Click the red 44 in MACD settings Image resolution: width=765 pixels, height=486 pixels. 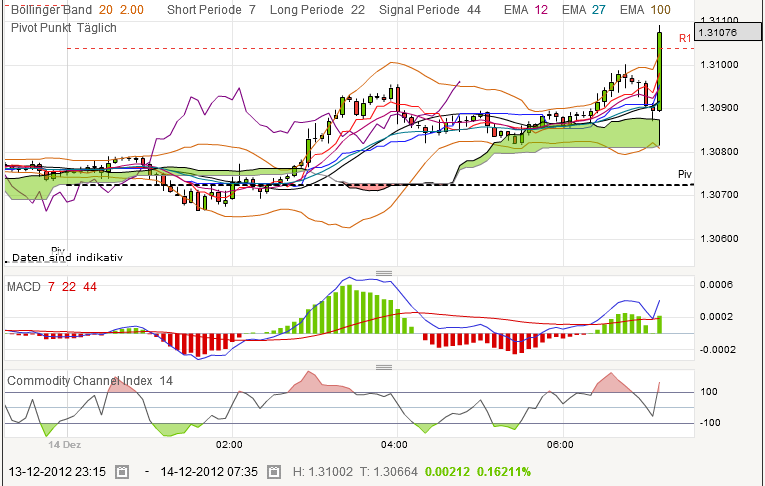90,287
